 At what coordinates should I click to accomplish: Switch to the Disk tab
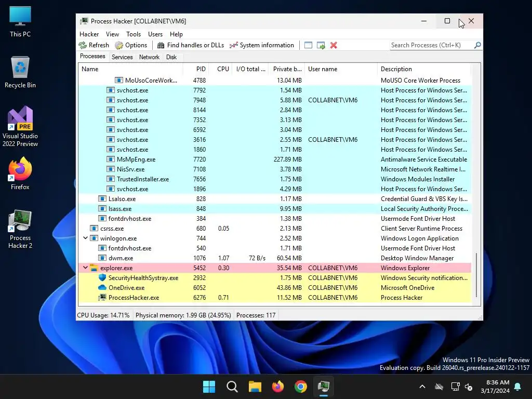coord(171,57)
